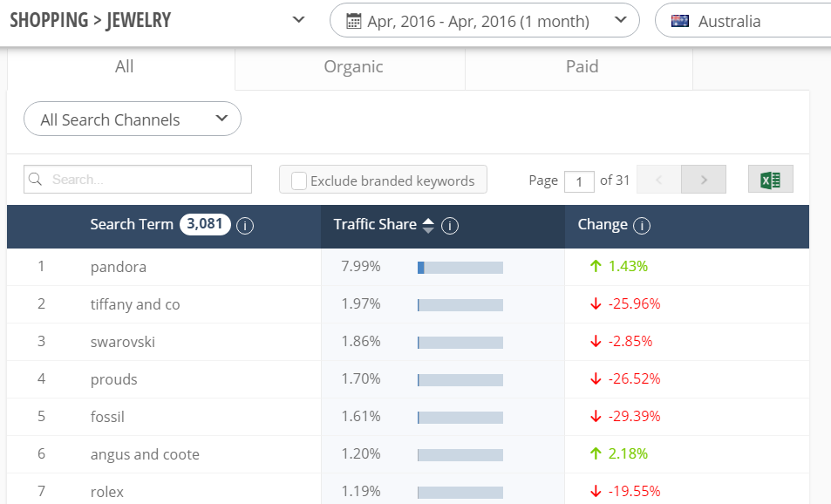
Task: Click the 3,081 search term count badge
Action: point(205,224)
